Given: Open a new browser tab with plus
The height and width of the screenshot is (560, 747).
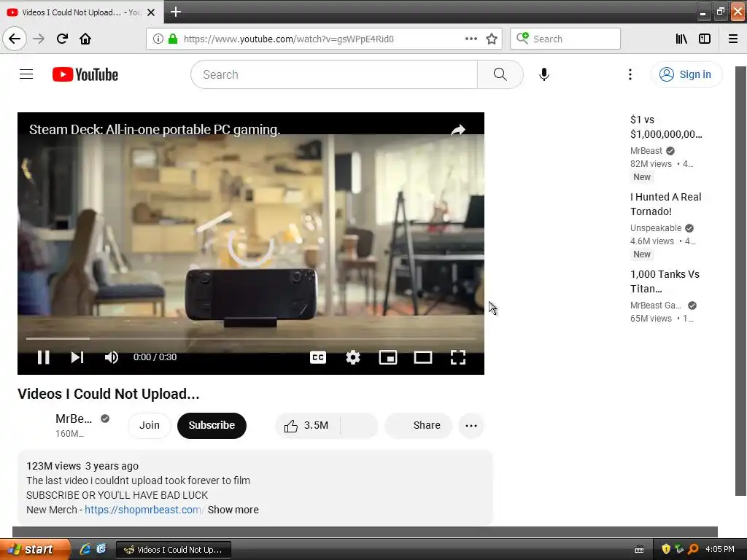Looking at the screenshot, I should click(175, 12).
